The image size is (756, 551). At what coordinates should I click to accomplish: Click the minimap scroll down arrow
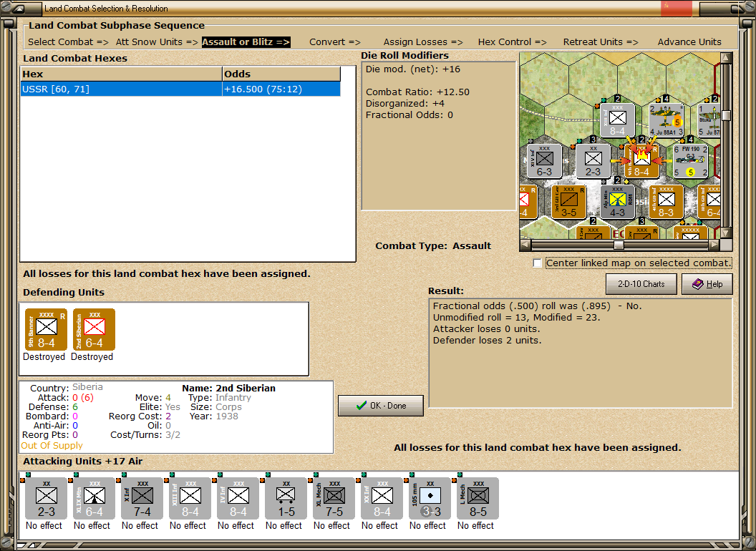click(x=726, y=233)
